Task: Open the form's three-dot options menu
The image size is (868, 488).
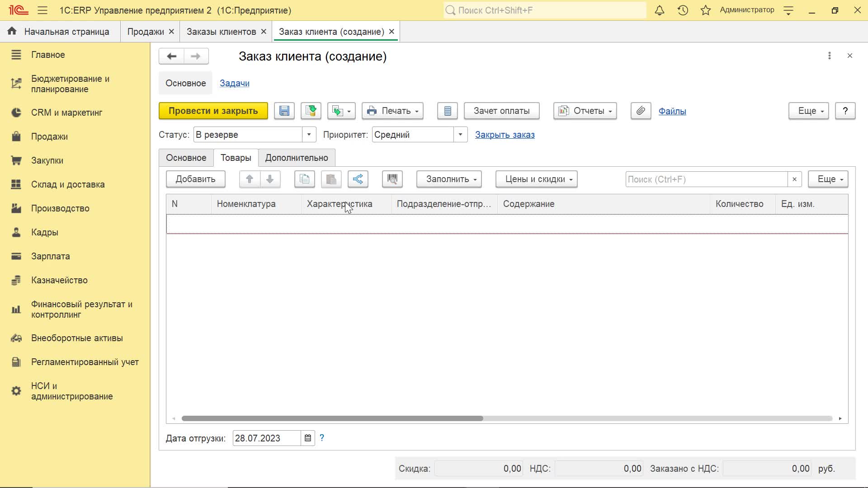Action: coord(830,56)
